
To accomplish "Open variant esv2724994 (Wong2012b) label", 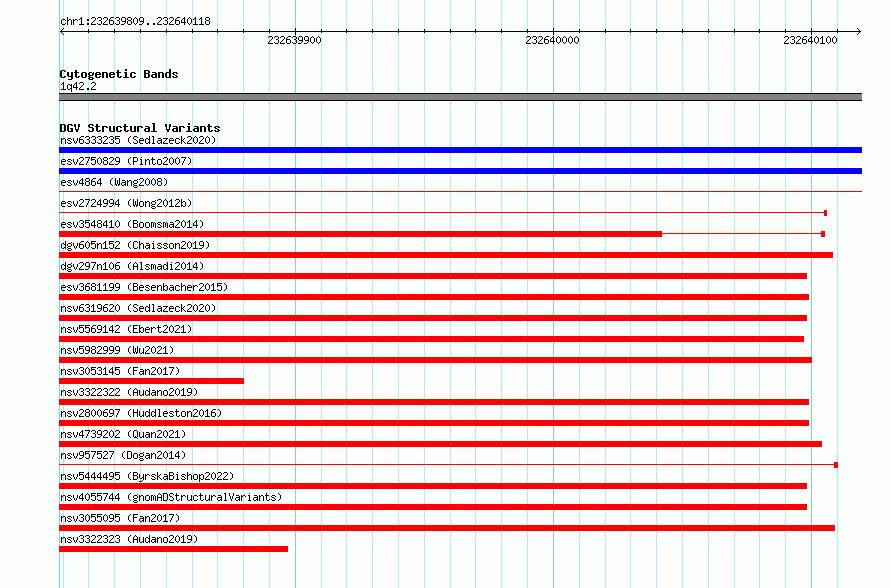I will 126,203.
